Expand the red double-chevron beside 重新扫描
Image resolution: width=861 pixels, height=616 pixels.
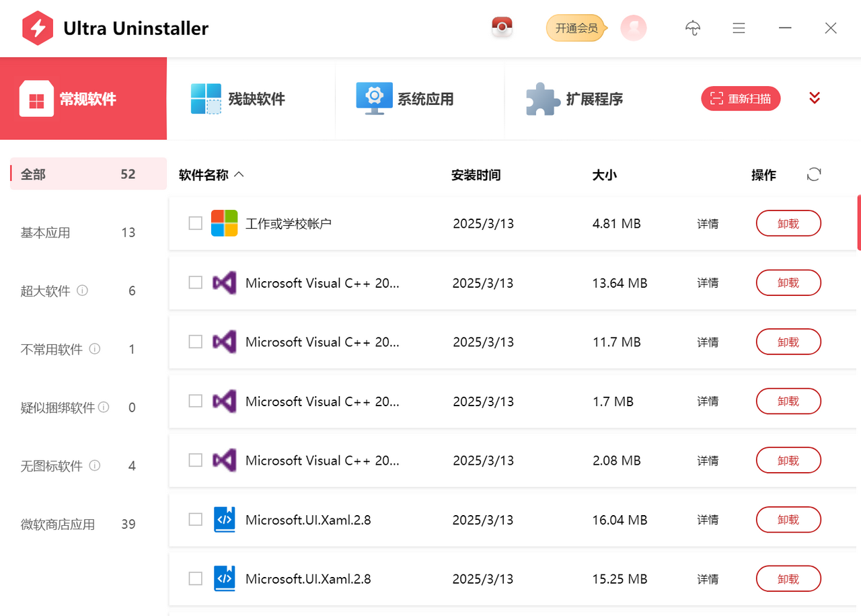tap(814, 98)
